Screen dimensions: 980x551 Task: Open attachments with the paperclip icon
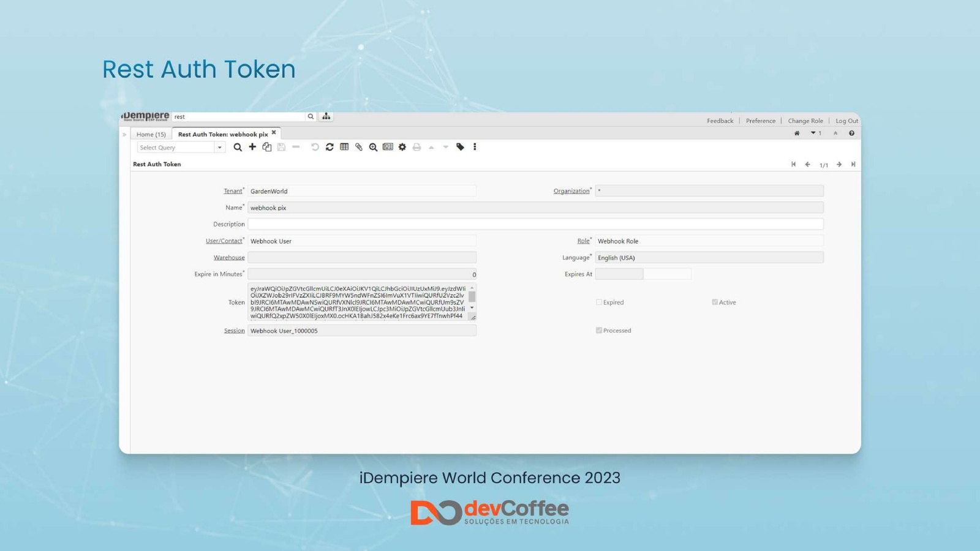pyautogui.click(x=359, y=147)
